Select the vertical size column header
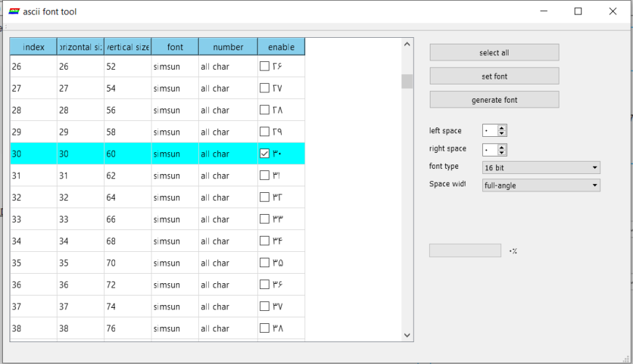The width and height of the screenshot is (633, 364). click(x=127, y=47)
